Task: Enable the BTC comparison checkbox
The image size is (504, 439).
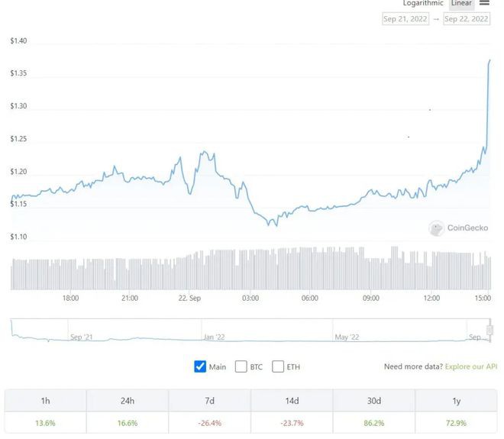Action: [241, 366]
